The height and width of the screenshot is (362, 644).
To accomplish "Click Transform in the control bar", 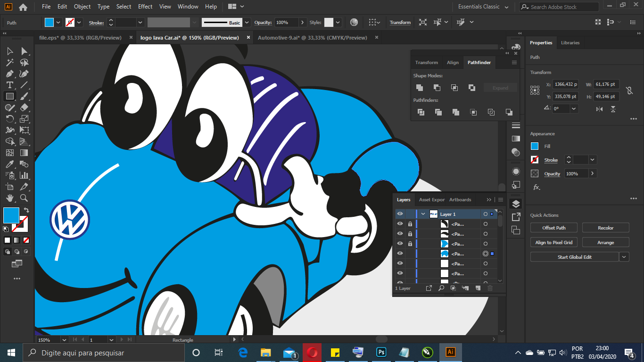I will point(400,22).
